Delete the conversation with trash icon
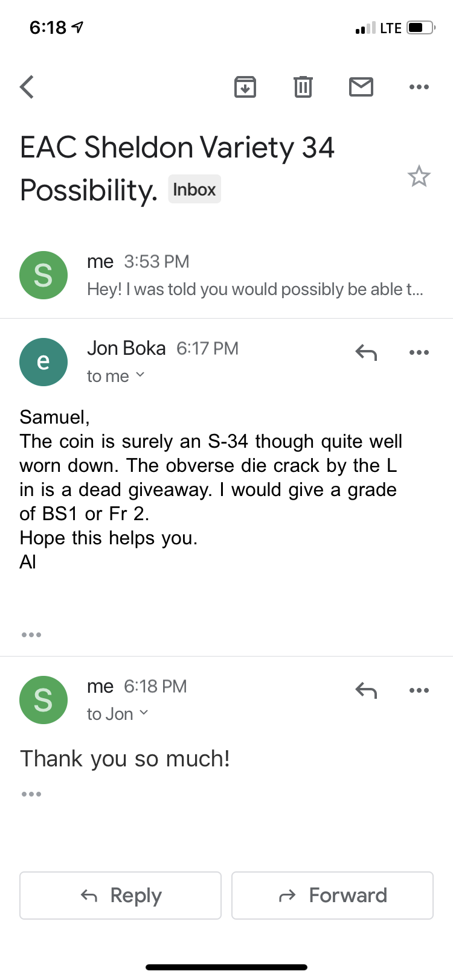453x980 pixels. click(303, 87)
